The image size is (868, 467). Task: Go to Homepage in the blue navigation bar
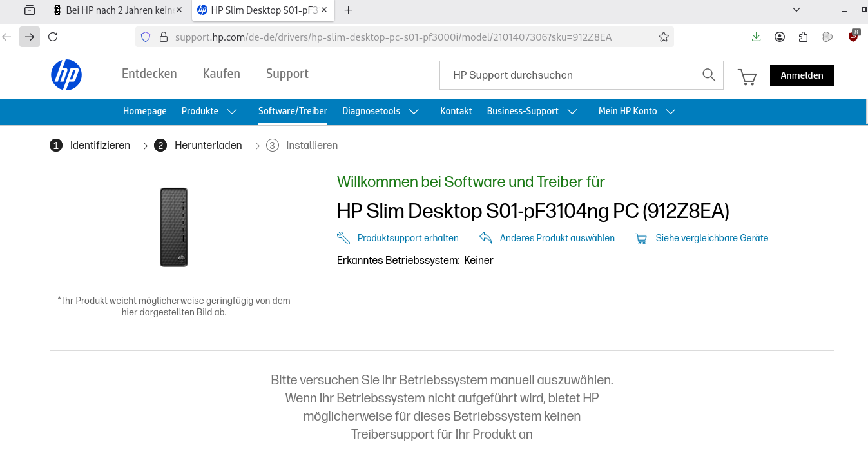click(x=145, y=111)
